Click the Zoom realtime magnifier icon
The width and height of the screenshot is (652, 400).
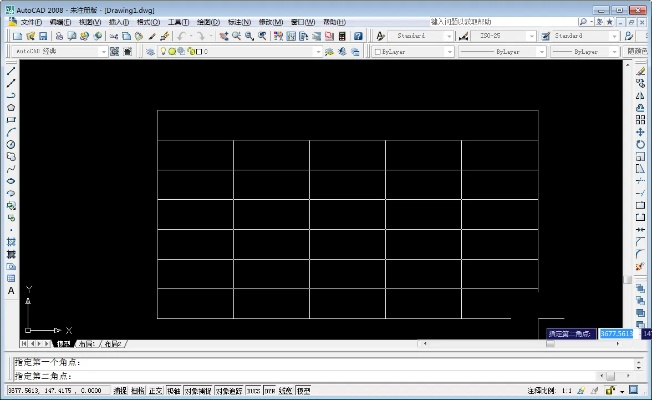236,36
